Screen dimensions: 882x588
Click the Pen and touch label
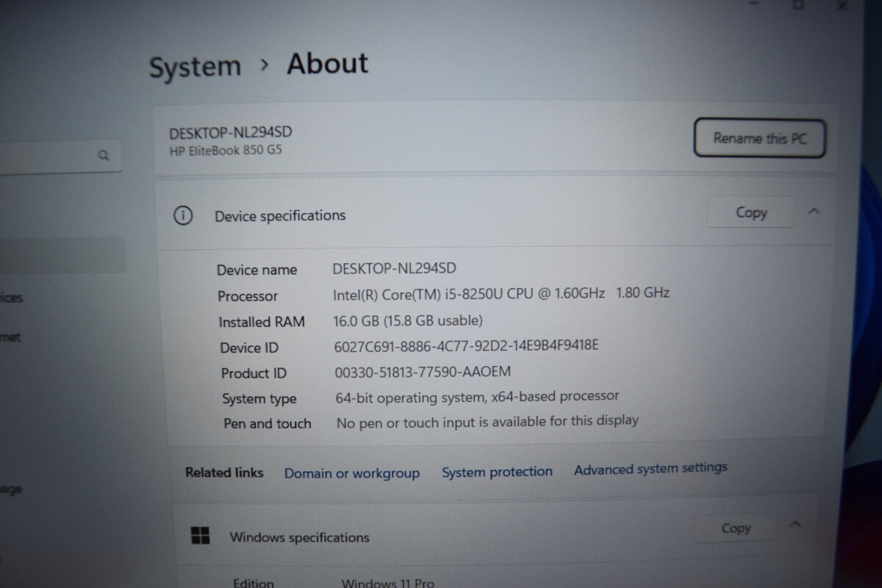pyautogui.click(x=268, y=424)
